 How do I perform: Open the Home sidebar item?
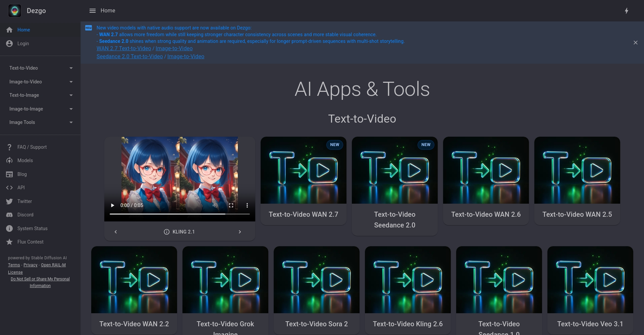point(40,30)
